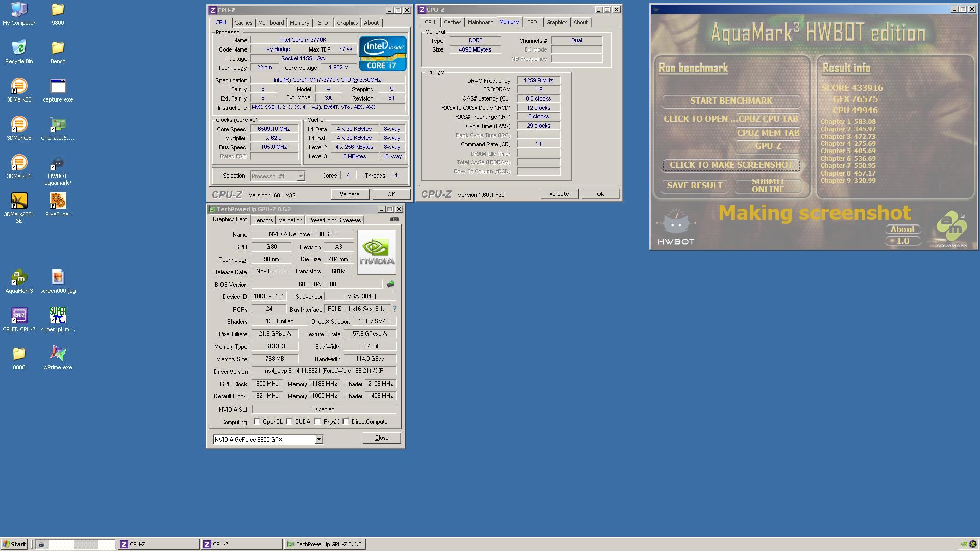Open Processor #1 selection dropdown

(x=278, y=176)
